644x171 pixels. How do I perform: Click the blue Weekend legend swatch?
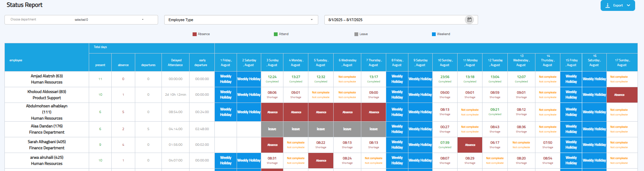(434, 34)
